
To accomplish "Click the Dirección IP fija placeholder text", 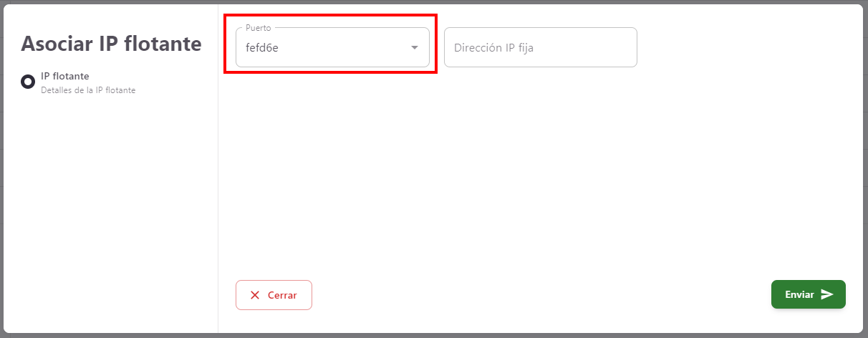I will 493,48.
